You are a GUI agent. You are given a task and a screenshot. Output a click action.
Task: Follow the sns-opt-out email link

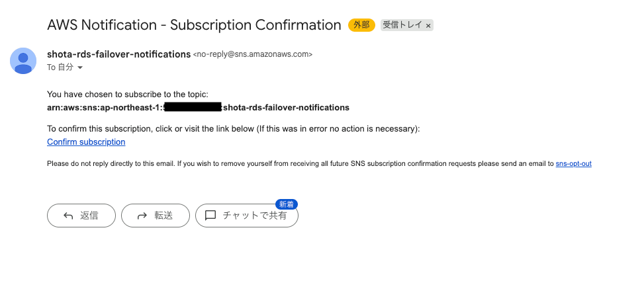[573, 163]
